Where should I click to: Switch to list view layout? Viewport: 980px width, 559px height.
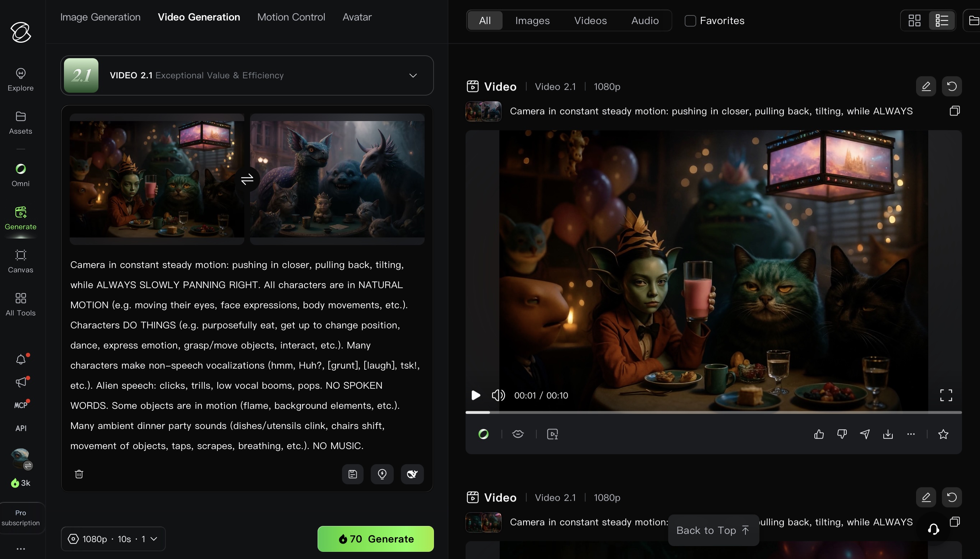click(942, 21)
